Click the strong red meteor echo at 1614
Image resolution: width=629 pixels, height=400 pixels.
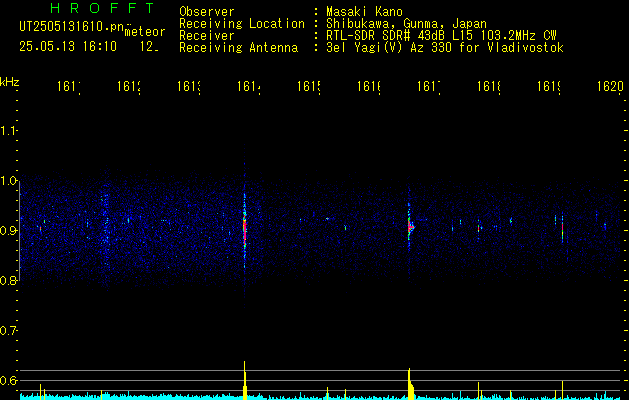[244, 229]
